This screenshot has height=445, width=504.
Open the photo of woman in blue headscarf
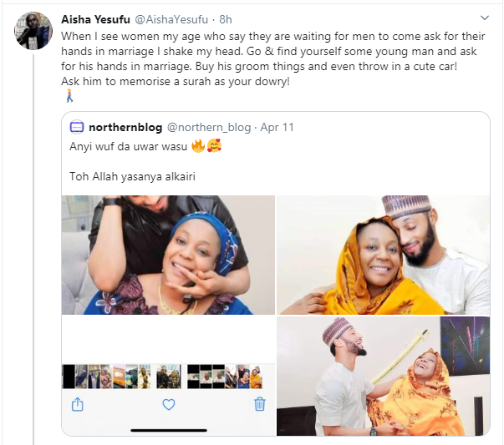click(x=168, y=255)
